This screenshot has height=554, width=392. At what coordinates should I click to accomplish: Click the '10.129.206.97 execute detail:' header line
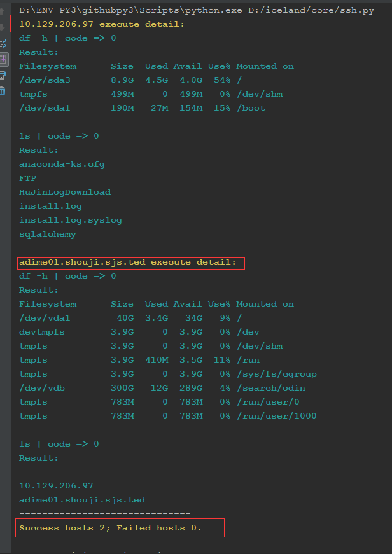102,24
